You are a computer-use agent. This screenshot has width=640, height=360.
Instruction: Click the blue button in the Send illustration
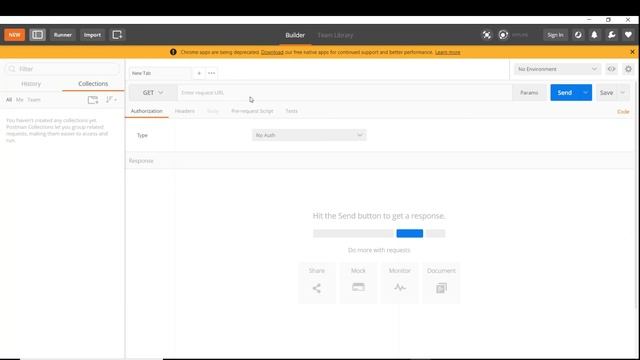[409, 233]
